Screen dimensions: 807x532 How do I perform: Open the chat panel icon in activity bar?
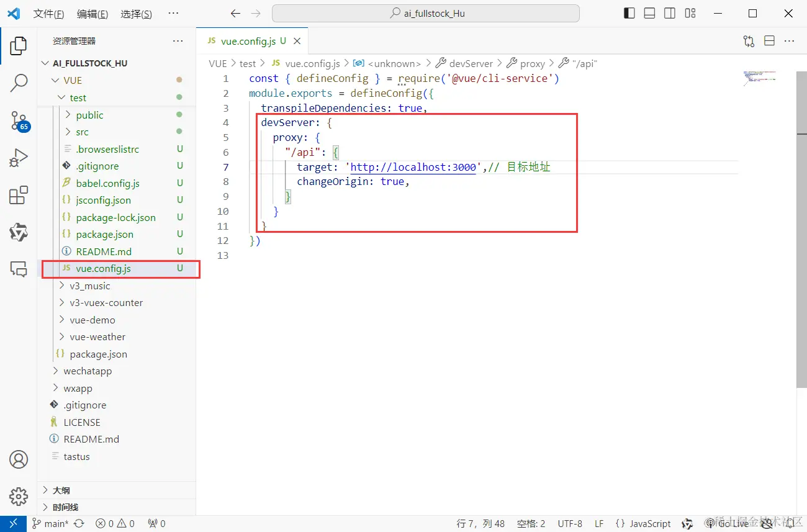point(19,269)
